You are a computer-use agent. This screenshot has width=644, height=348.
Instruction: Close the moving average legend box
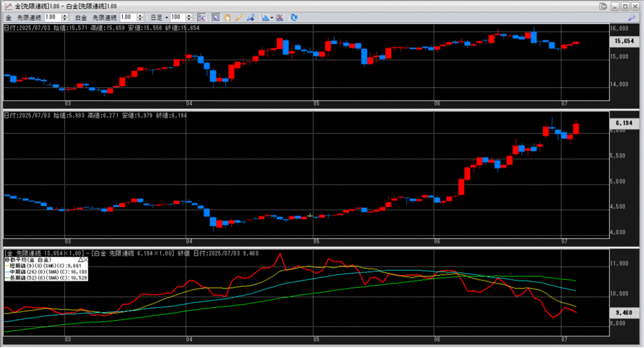point(85,259)
